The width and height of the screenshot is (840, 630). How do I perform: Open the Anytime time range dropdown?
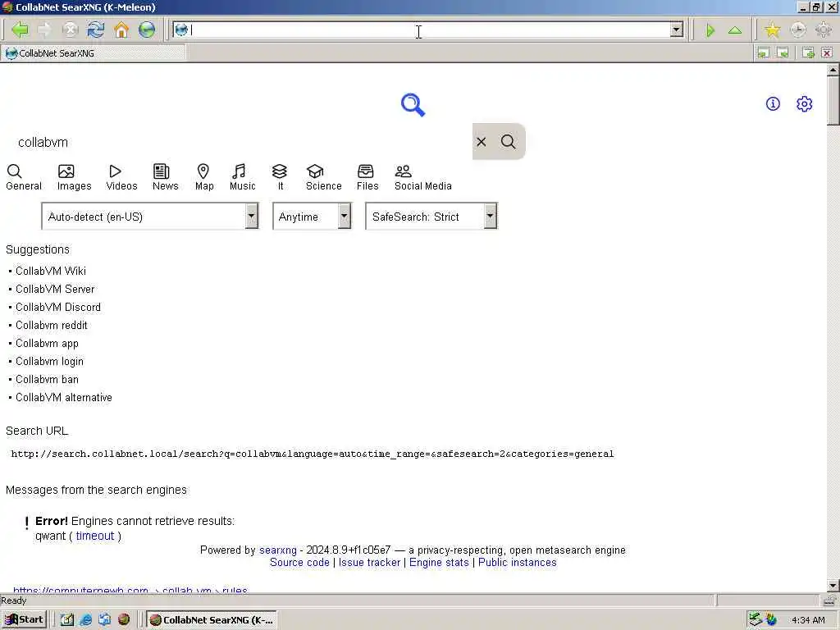[x=312, y=217]
